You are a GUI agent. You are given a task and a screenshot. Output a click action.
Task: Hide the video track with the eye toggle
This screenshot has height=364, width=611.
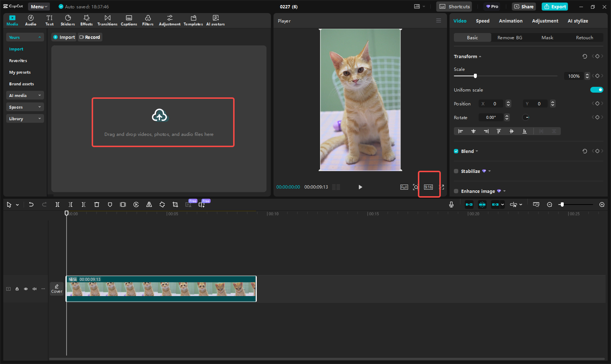coord(25,288)
